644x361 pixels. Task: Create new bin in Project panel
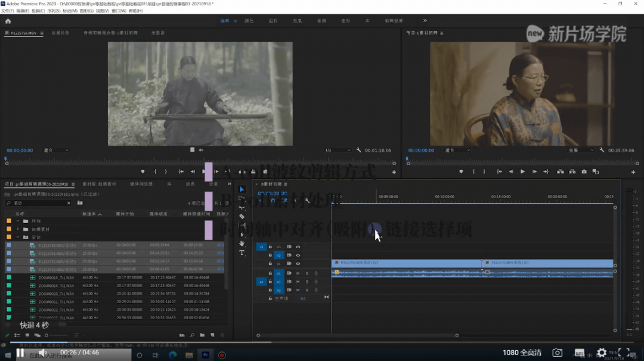pyautogui.click(x=202, y=335)
